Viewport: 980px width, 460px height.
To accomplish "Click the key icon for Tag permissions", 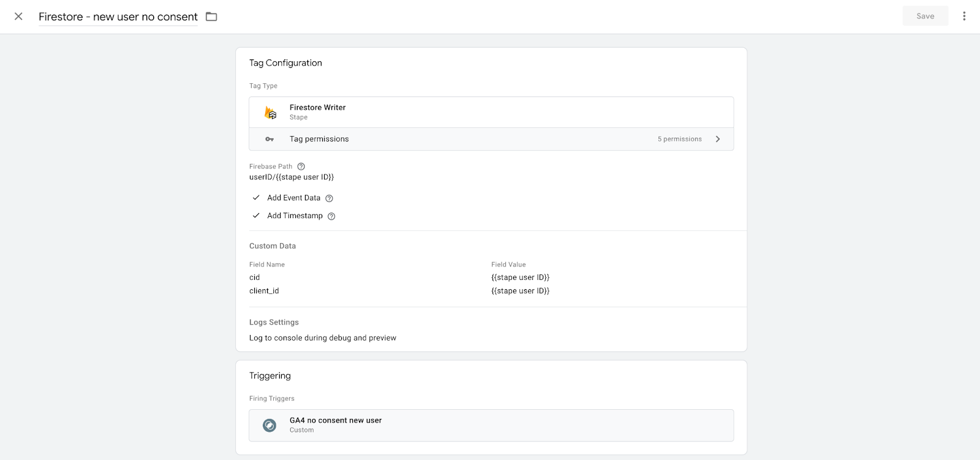I will point(269,139).
